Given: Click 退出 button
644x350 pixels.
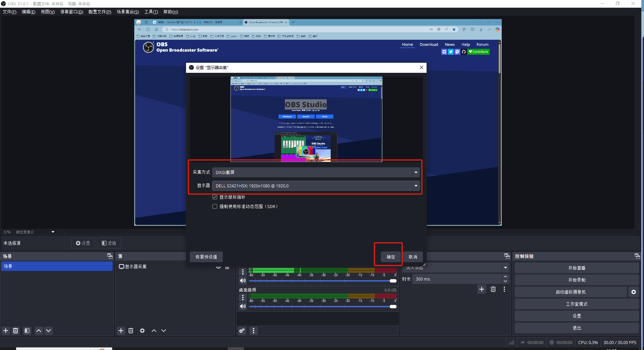Looking at the screenshot, I should point(577,328).
